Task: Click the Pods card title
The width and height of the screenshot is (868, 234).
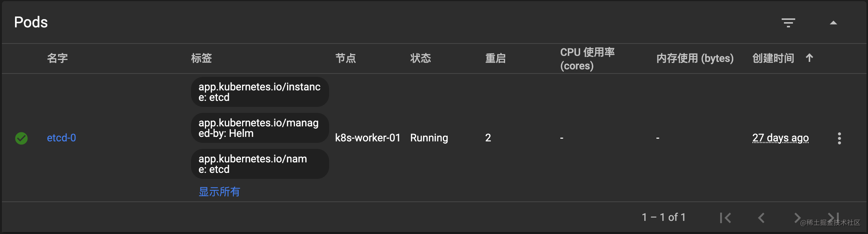Action: coord(31,22)
